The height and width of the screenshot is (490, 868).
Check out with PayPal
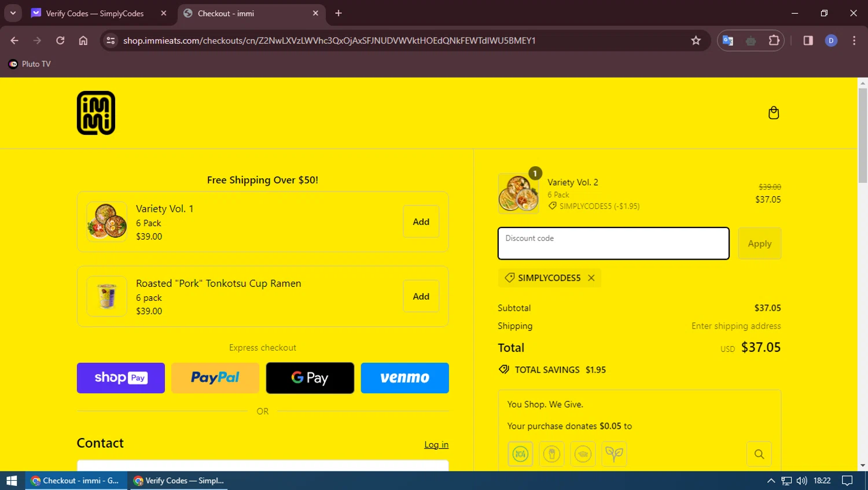[215, 378]
